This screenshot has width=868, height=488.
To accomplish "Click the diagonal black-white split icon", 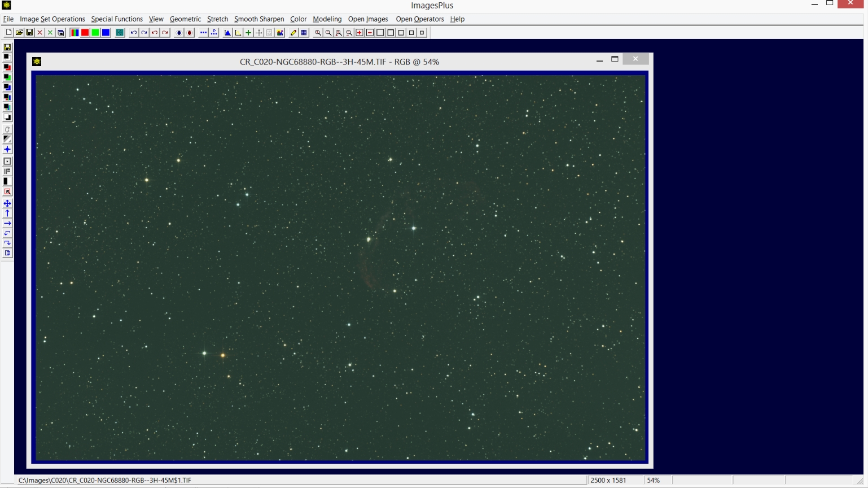I will coord(7,139).
